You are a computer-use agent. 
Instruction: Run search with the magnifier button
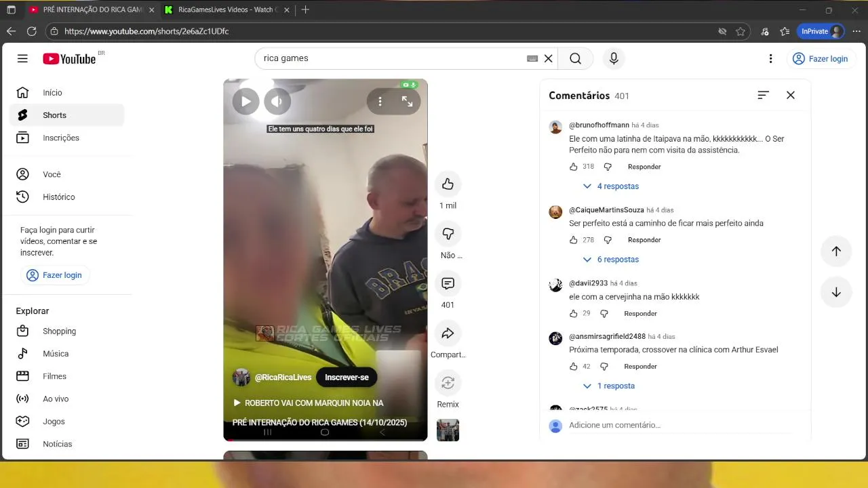pos(575,58)
